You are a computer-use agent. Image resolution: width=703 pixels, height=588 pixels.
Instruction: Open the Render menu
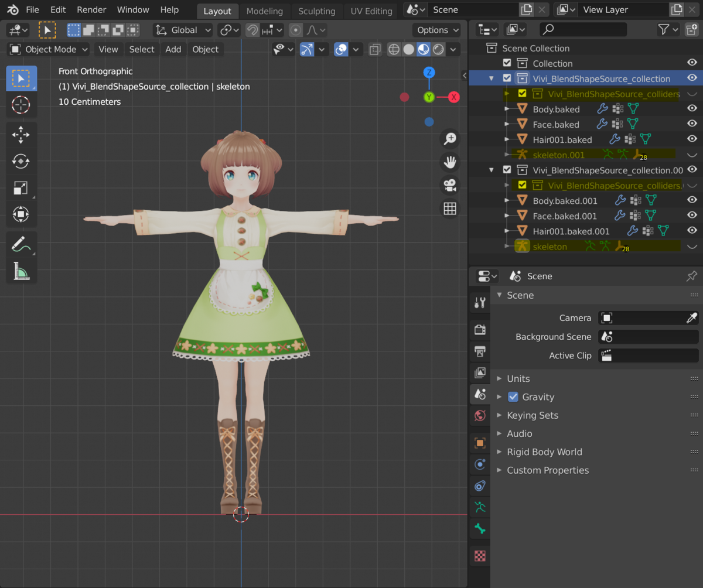(91, 10)
